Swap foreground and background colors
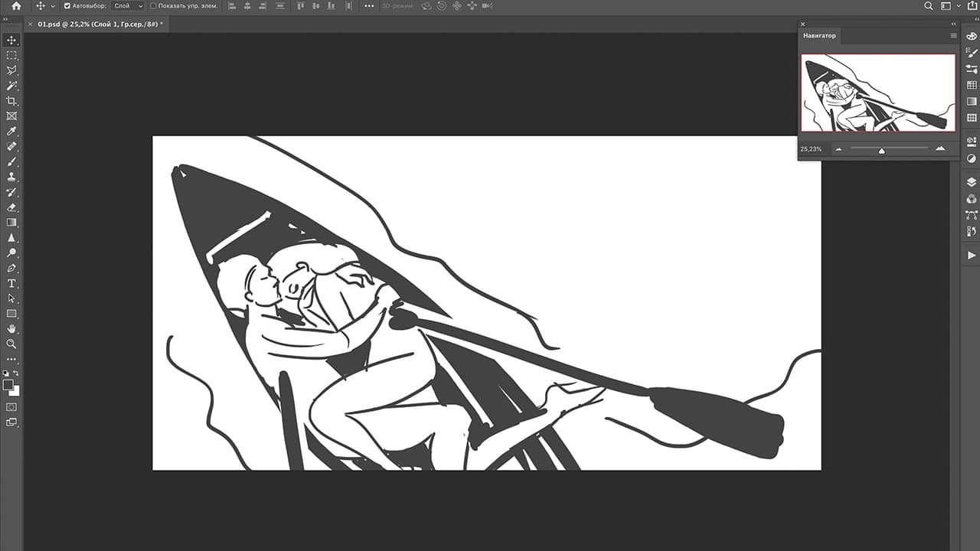This screenshot has width=980, height=551. (x=16, y=373)
